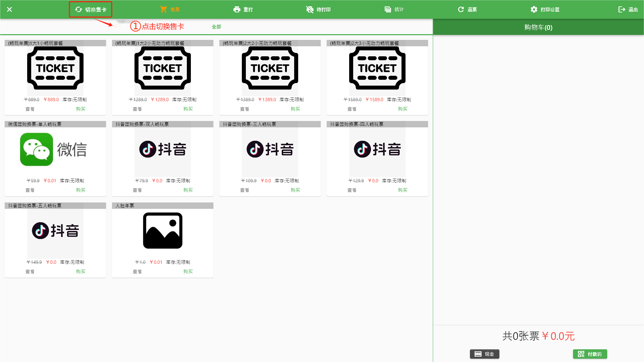View 查看 for 抖音团购换票-四人畅玩票
The image size is (644, 362).
click(352, 190)
